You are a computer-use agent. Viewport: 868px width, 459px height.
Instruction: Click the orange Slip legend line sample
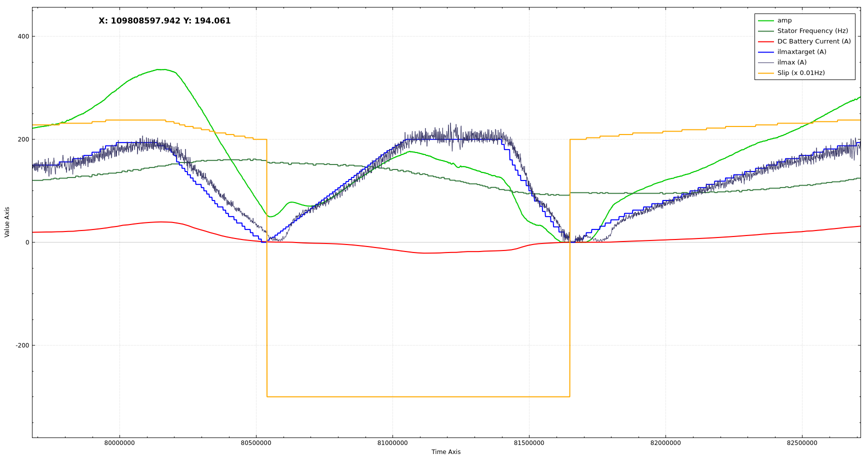[x=765, y=73]
